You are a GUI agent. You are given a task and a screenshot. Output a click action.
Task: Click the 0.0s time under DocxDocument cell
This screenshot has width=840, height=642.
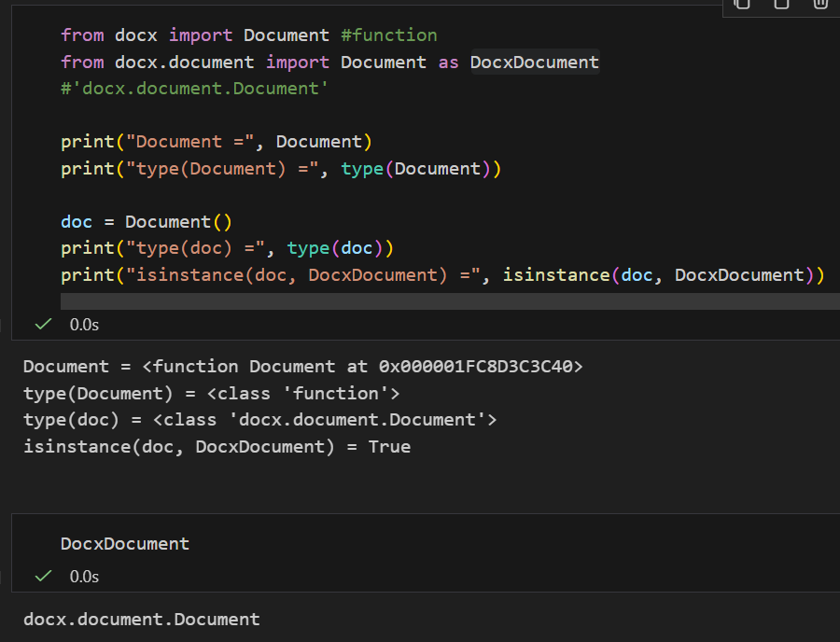coord(84,577)
